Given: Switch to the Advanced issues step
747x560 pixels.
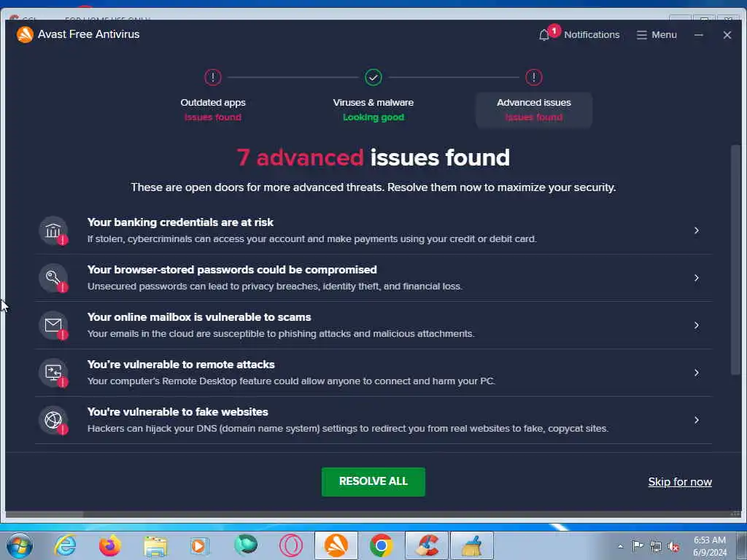Looking at the screenshot, I should pos(533,110).
